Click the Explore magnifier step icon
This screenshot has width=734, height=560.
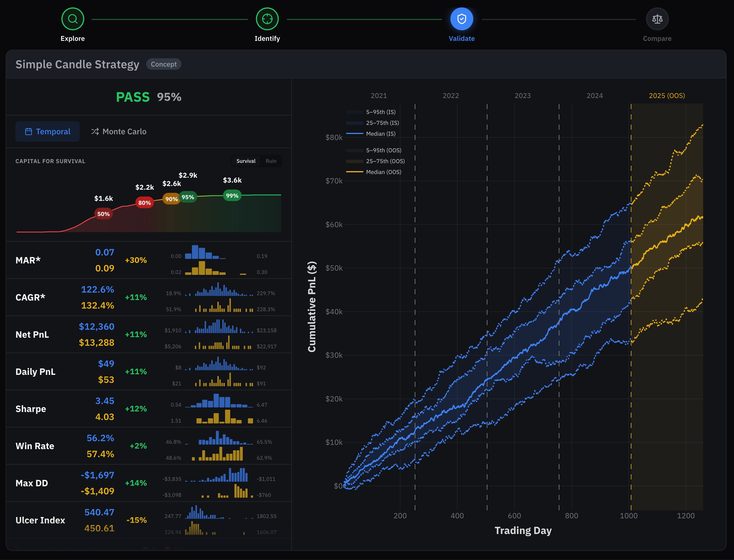click(x=73, y=19)
